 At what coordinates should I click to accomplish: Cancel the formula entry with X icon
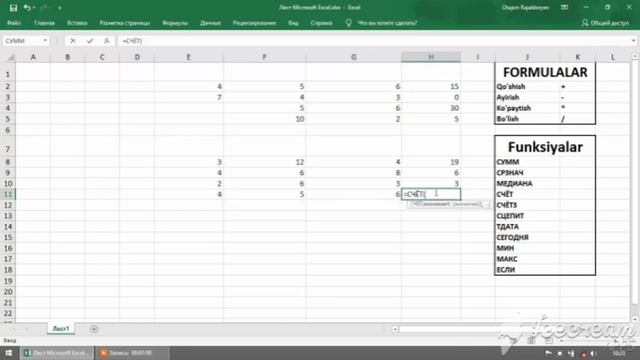click(x=73, y=41)
